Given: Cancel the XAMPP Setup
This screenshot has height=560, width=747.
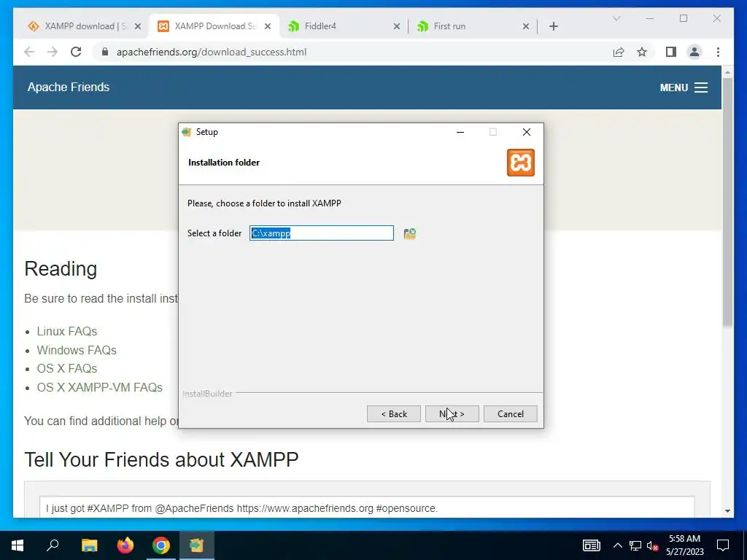Looking at the screenshot, I should point(510,414).
